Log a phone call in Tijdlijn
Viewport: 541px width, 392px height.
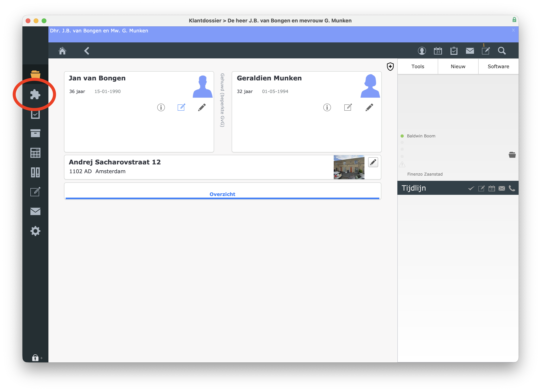click(x=512, y=188)
